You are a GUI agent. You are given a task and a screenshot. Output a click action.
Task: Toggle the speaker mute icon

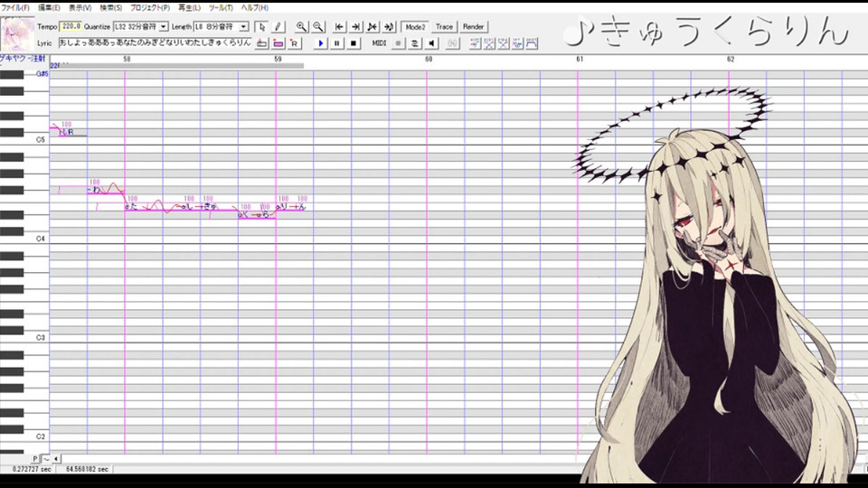[x=431, y=43]
